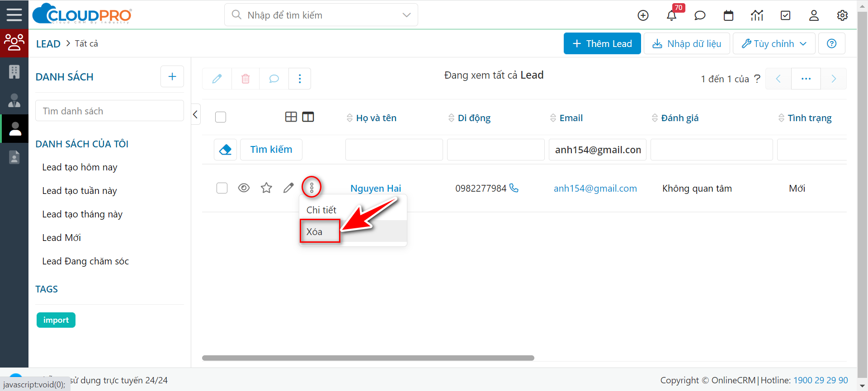Add a new list with plus button
The height and width of the screenshot is (391, 868).
(172, 76)
